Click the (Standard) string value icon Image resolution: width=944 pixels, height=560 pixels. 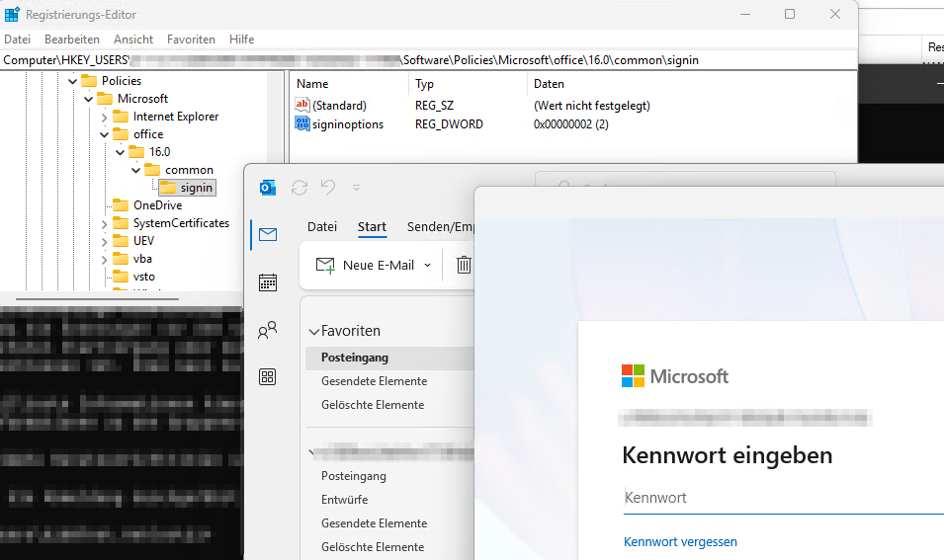coord(302,105)
